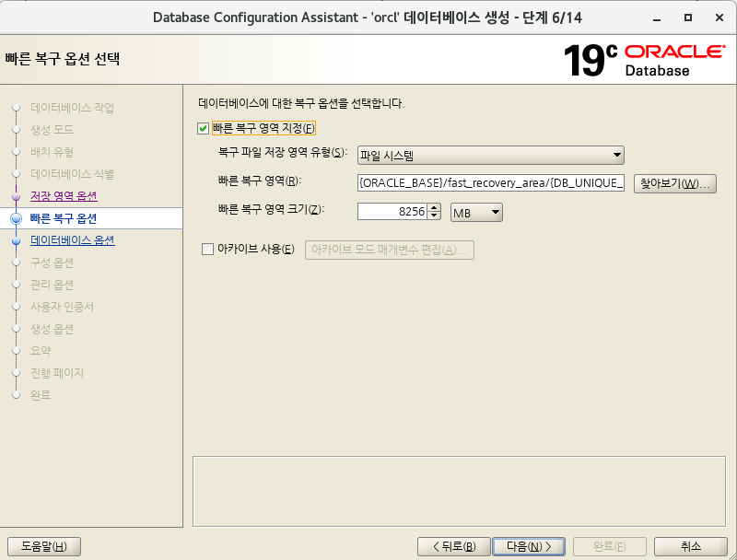Click the 배치 유형 step label
Viewport: 737px width, 560px height.
point(53,152)
